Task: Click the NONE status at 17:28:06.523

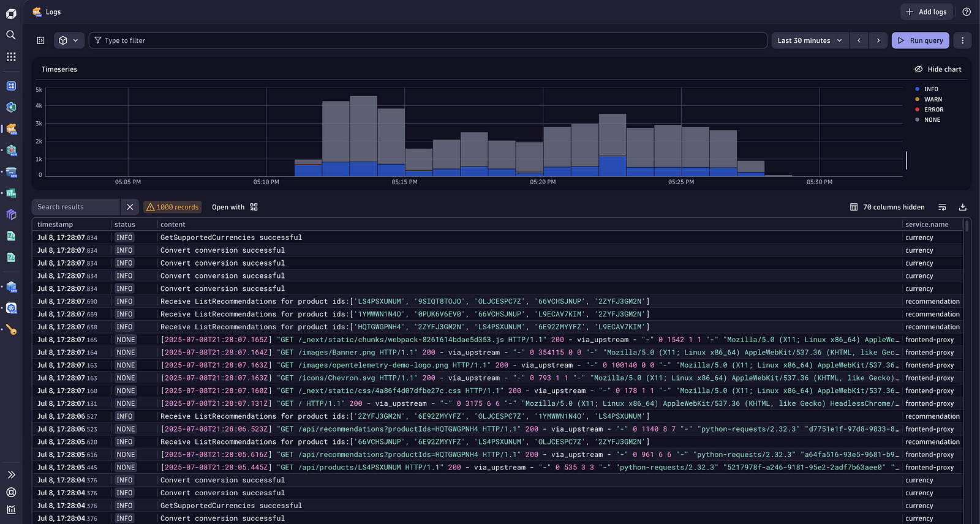Action: tap(126, 429)
